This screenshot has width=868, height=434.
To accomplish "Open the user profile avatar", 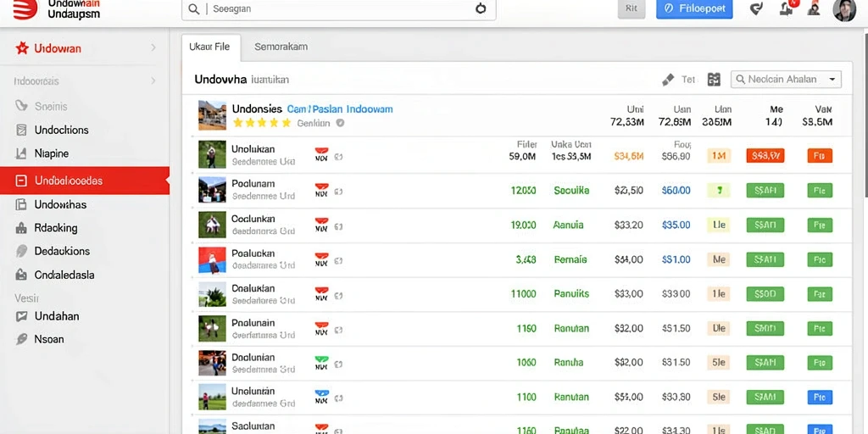I will [x=844, y=10].
